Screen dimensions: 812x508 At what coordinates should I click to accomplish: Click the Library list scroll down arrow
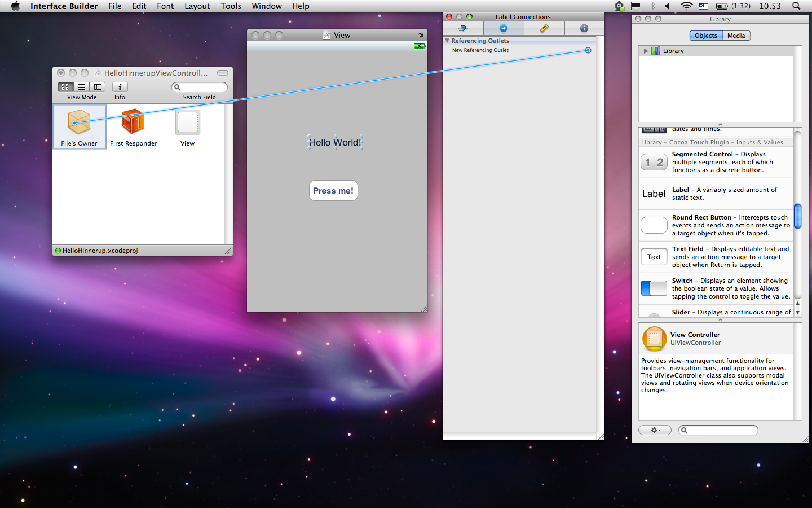tap(797, 312)
